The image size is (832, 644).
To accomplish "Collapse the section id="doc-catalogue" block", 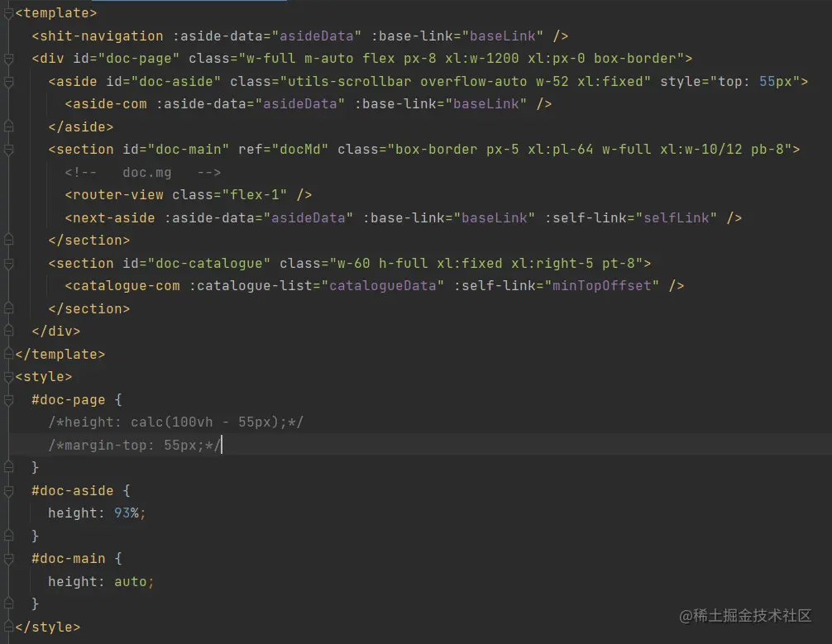I will point(8,264).
